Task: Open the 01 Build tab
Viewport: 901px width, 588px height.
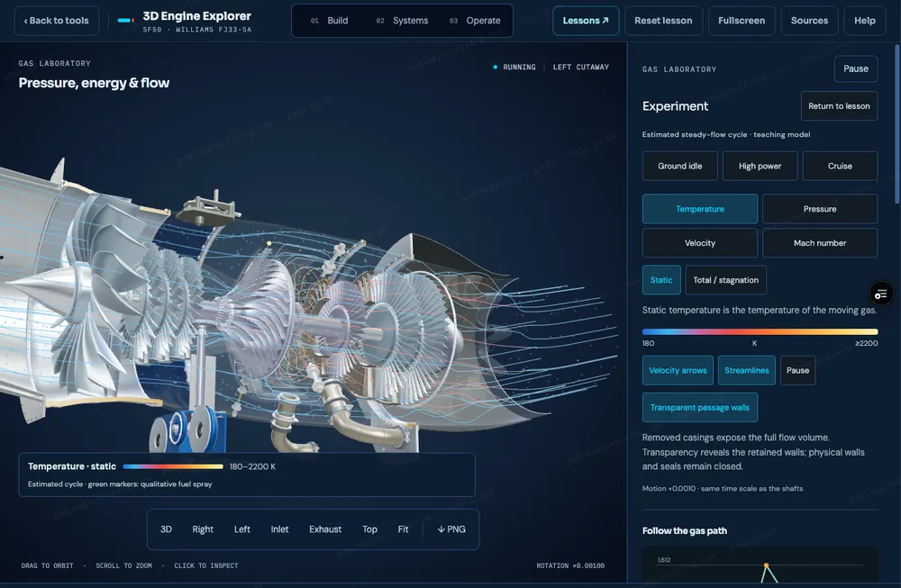Action: coord(329,21)
